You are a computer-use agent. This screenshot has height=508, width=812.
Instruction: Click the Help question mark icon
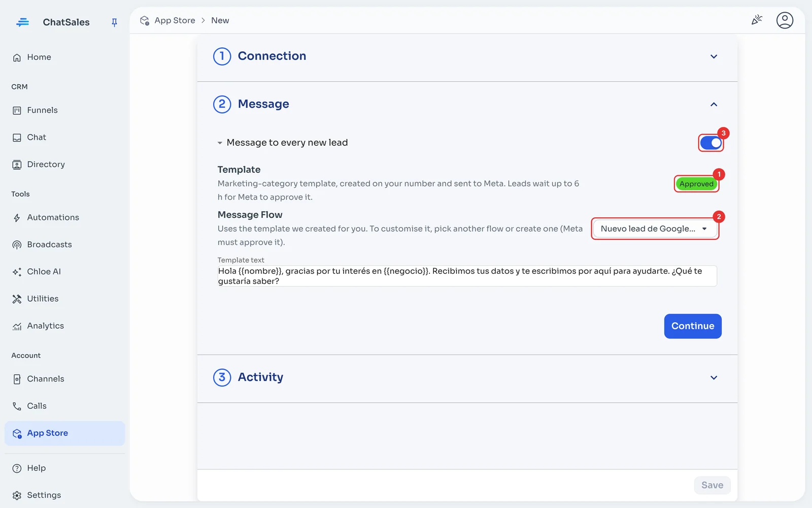coord(17,468)
